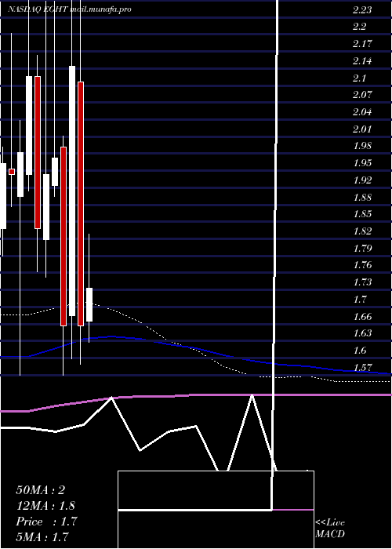Screen dimensions: 392x549
Task: Select the 1.76 axis value
Action: click(x=362, y=265)
